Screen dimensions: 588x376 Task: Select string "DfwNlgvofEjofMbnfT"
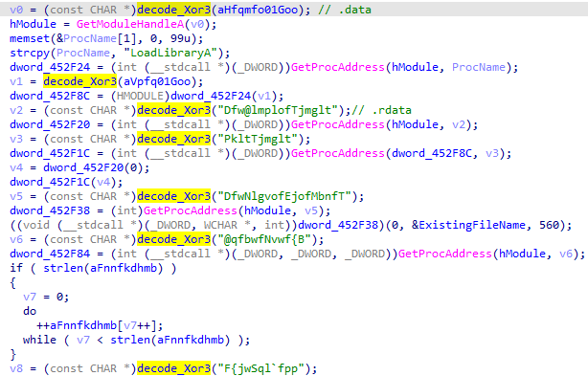[287, 197]
